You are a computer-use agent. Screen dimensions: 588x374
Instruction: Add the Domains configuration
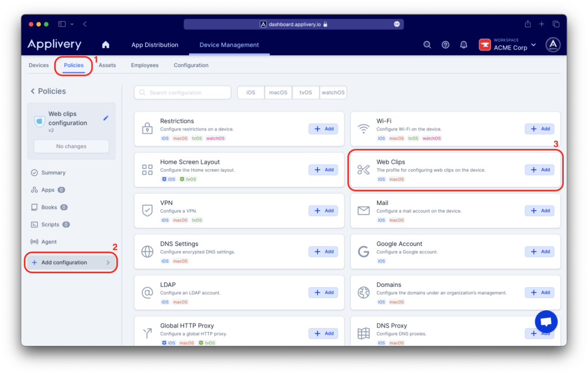[x=540, y=292]
